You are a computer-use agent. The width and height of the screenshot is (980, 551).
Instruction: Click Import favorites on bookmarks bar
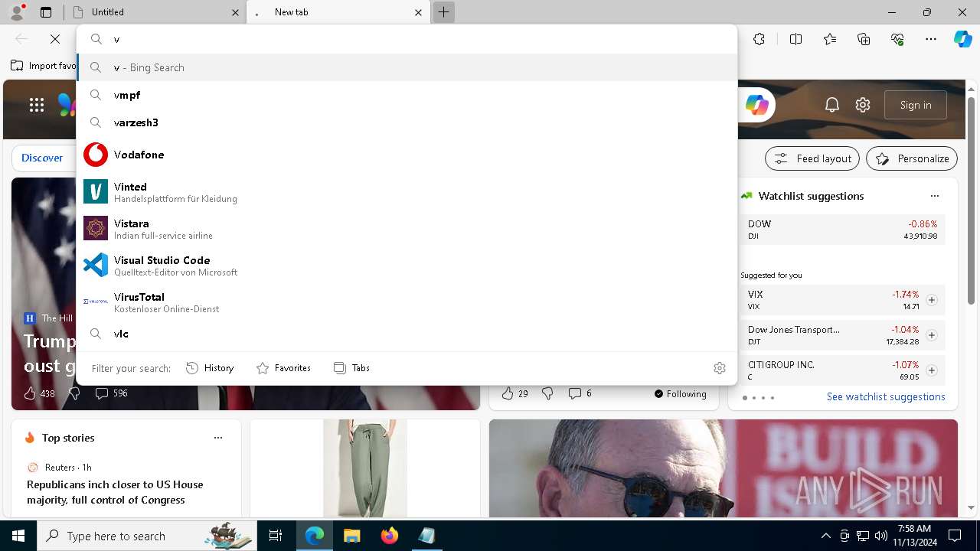(x=44, y=66)
